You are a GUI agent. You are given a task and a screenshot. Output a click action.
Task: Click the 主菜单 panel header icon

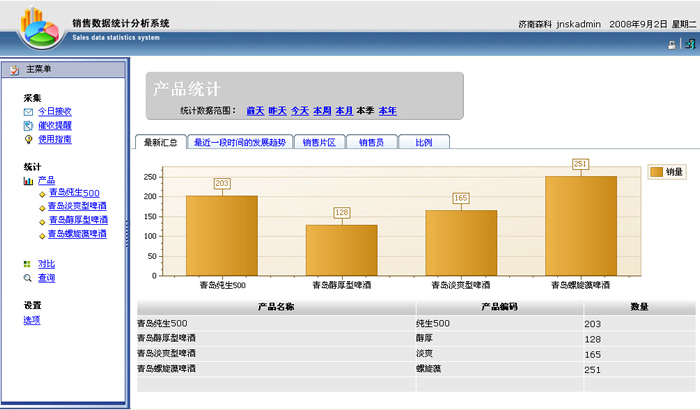tap(13, 70)
